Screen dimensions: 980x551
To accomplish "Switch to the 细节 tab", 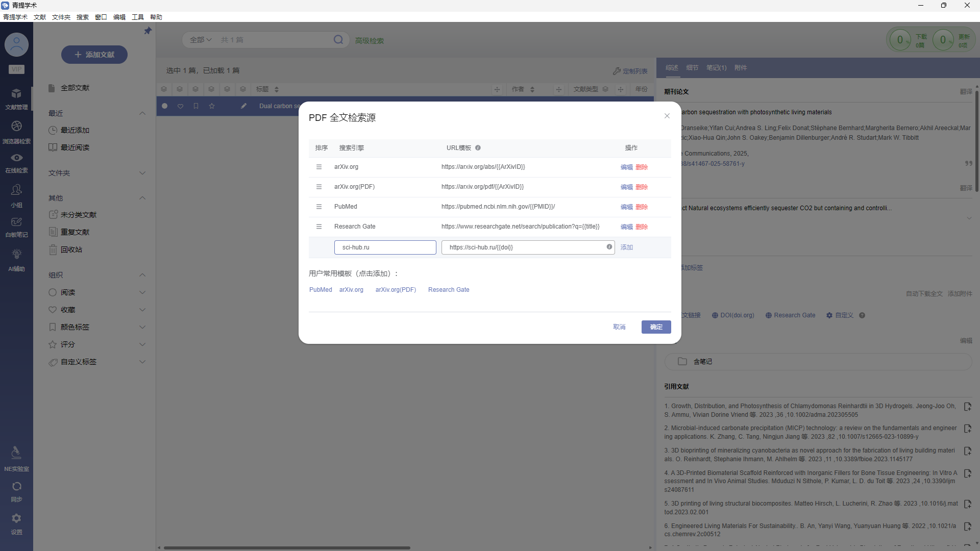I will point(692,68).
